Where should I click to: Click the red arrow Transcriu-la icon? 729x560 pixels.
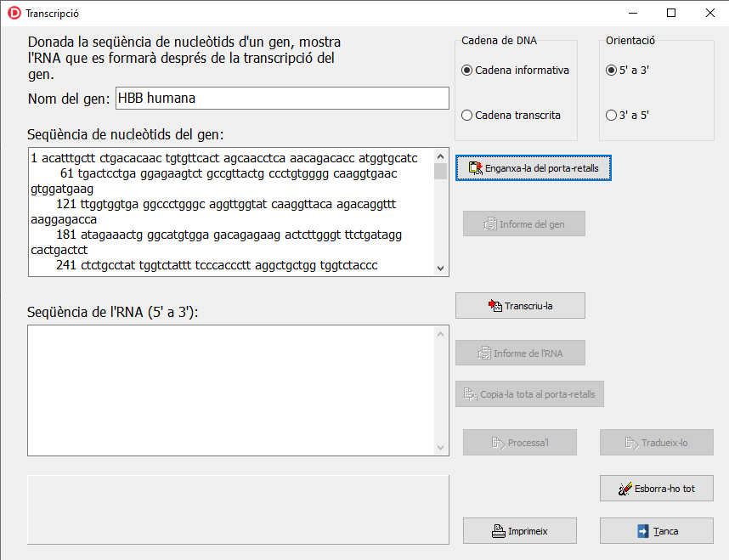tap(495, 305)
